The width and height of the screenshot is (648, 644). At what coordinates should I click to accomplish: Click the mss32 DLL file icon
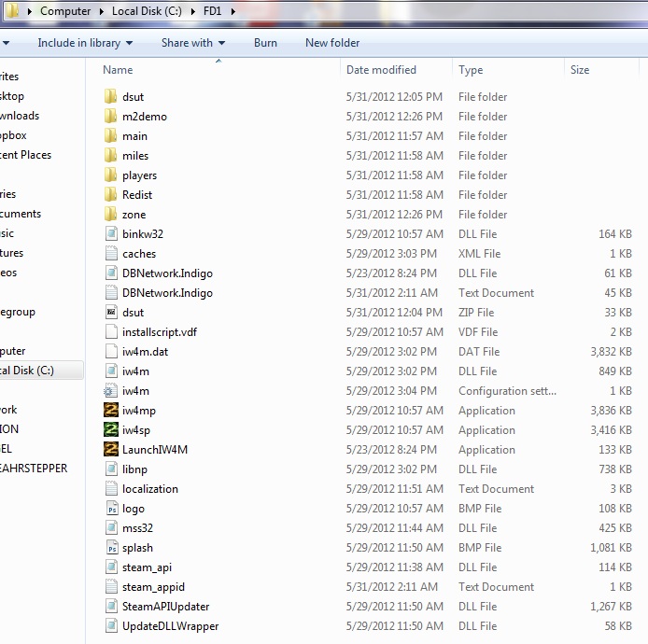click(x=111, y=528)
